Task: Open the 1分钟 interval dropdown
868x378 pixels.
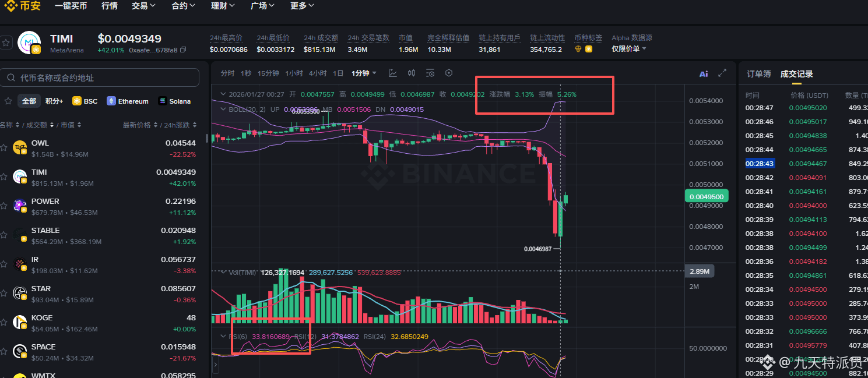Action: [364, 73]
